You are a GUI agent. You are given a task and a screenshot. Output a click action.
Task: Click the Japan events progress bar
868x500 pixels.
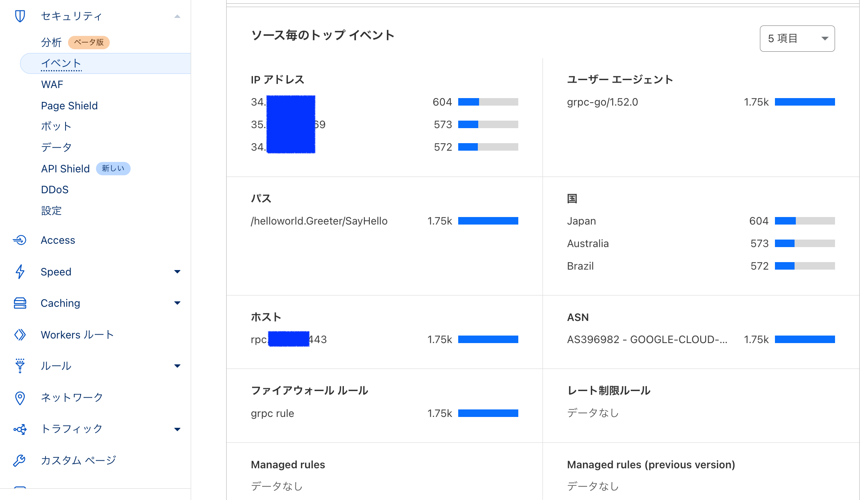pyautogui.click(x=805, y=221)
